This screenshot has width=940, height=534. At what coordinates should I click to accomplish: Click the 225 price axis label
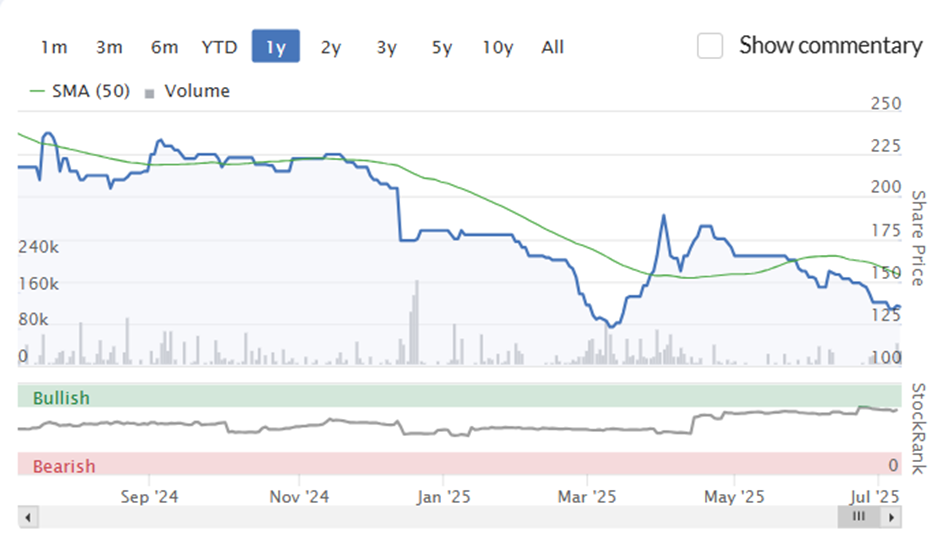[886, 146]
